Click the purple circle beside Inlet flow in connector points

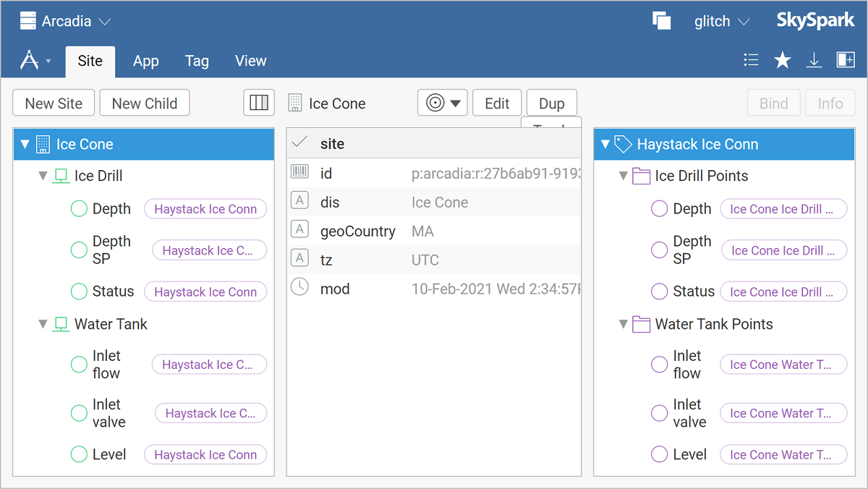pyautogui.click(x=659, y=365)
